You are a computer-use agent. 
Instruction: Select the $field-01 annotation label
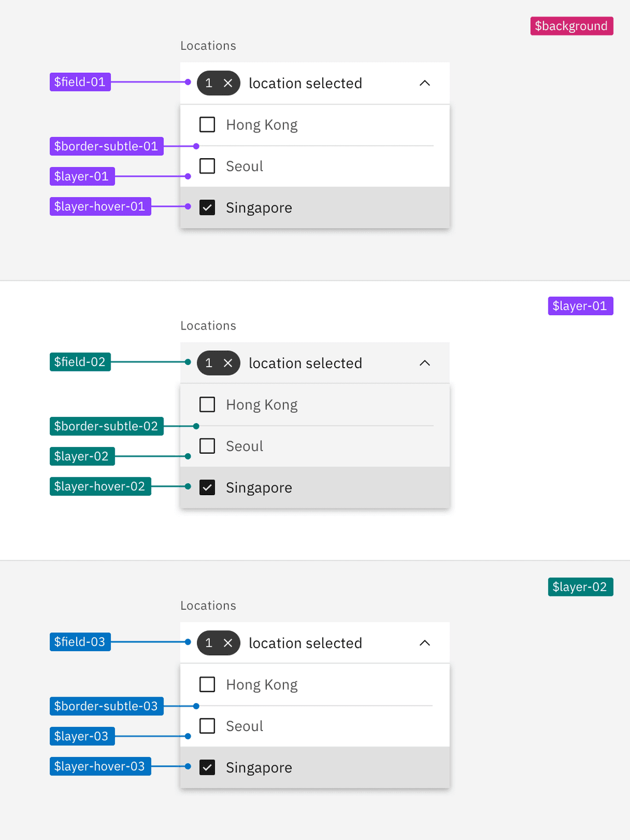(x=80, y=82)
